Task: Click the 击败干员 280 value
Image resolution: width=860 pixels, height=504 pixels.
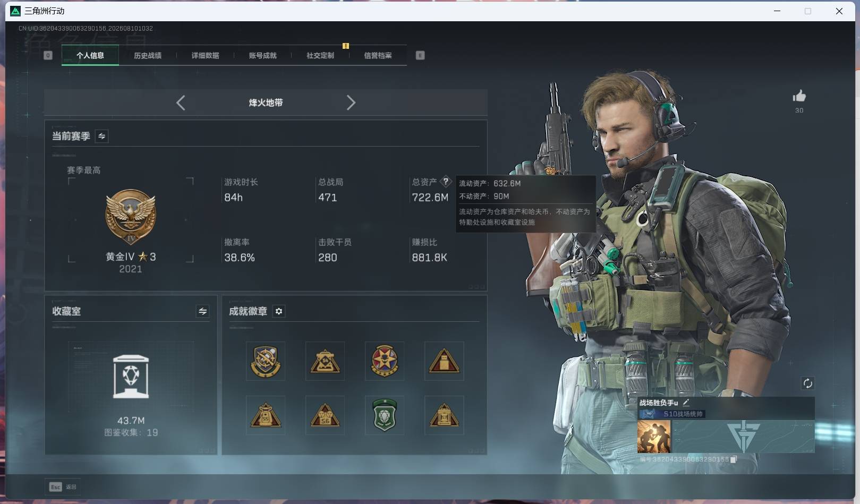Action: (327, 258)
